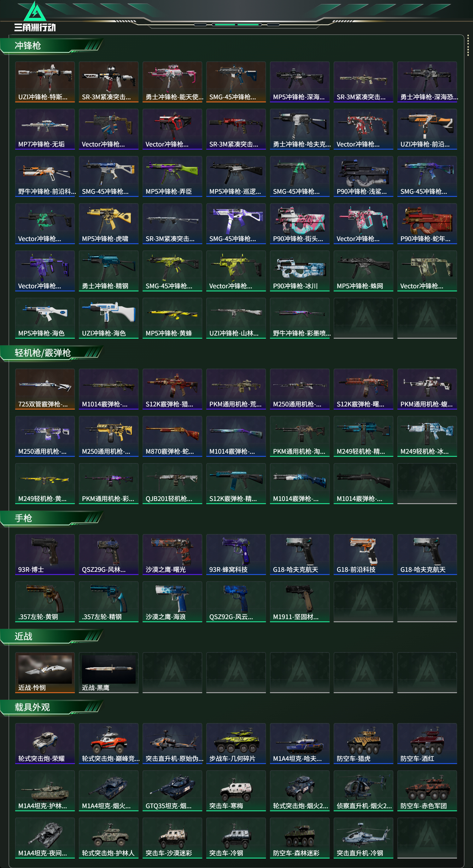
Task: Open the 沙漠之鹰-曙光 pistol item
Action: [x=172, y=554]
